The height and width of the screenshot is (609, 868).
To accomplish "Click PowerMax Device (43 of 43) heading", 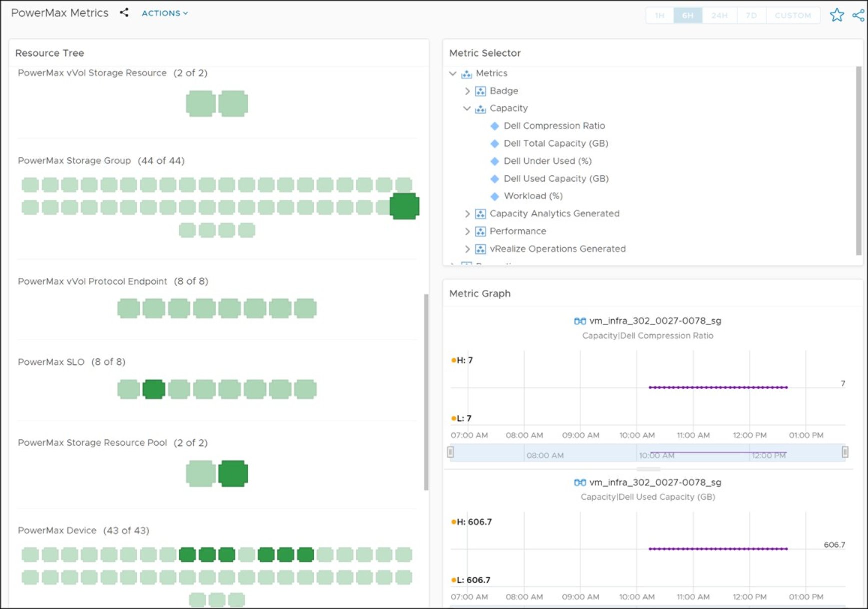I will tap(84, 530).
